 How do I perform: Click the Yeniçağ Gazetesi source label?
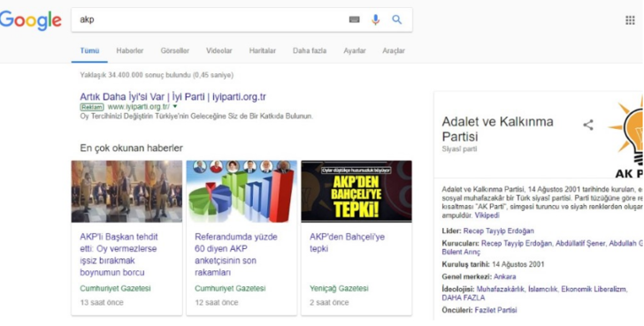[339, 289]
